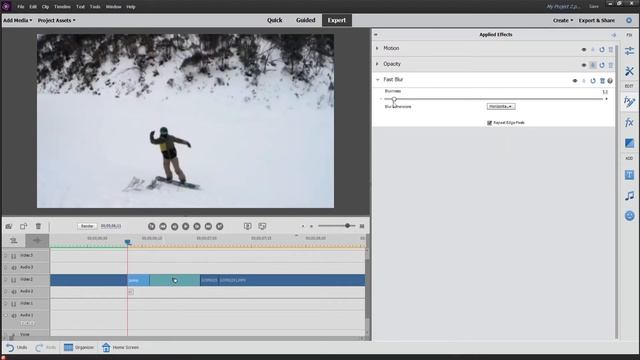The height and width of the screenshot is (360, 640).
Task: Hide the Opacity effect eye icon
Action: point(584,65)
